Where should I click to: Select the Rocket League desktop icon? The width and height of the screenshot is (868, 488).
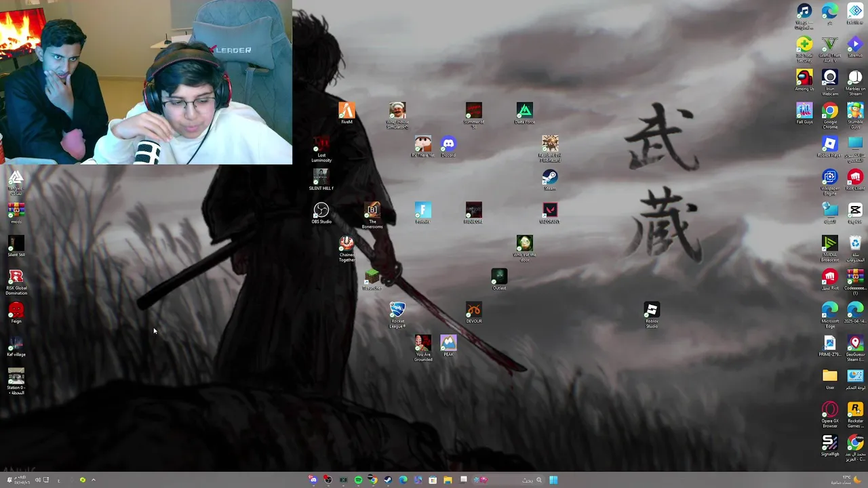click(x=397, y=315)
